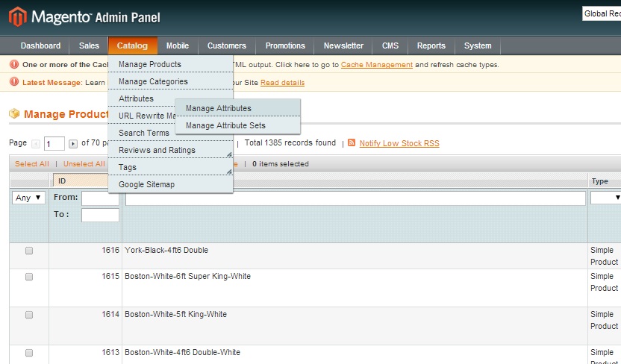Click the ID From filter field
621x364 pixels.
coord(100,198)
